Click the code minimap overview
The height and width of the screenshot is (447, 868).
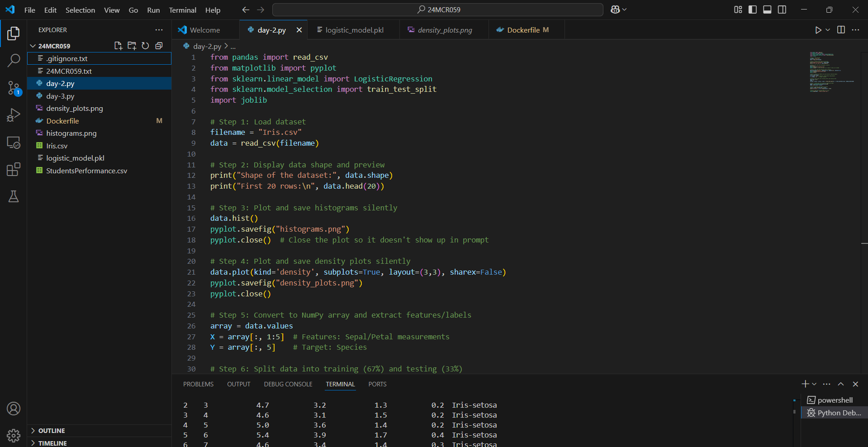point(831,72)
